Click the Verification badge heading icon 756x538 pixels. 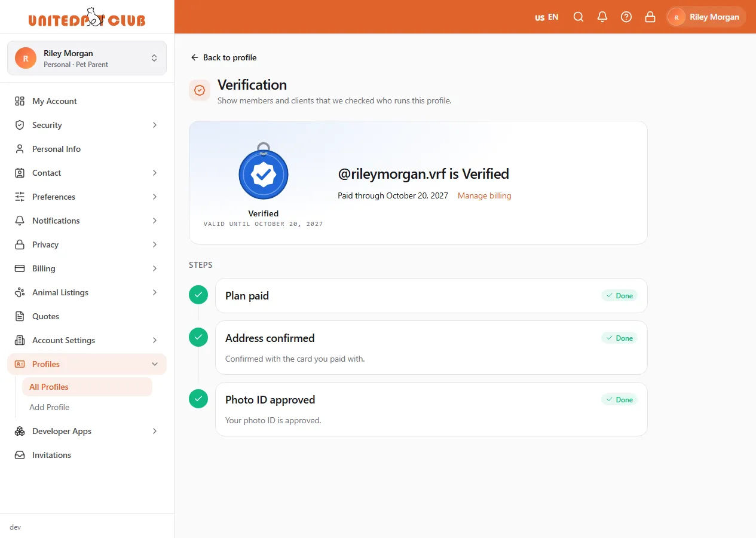[200, 90]
